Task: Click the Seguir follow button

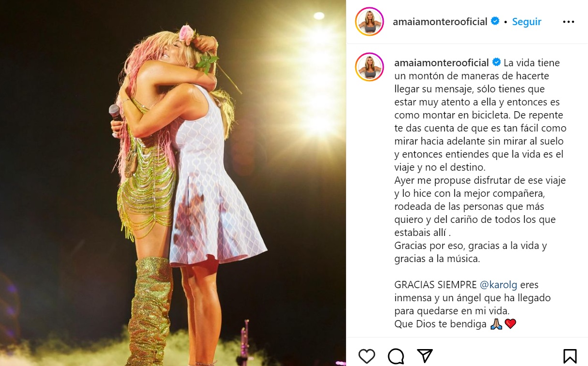Action: tap(527, 22)
